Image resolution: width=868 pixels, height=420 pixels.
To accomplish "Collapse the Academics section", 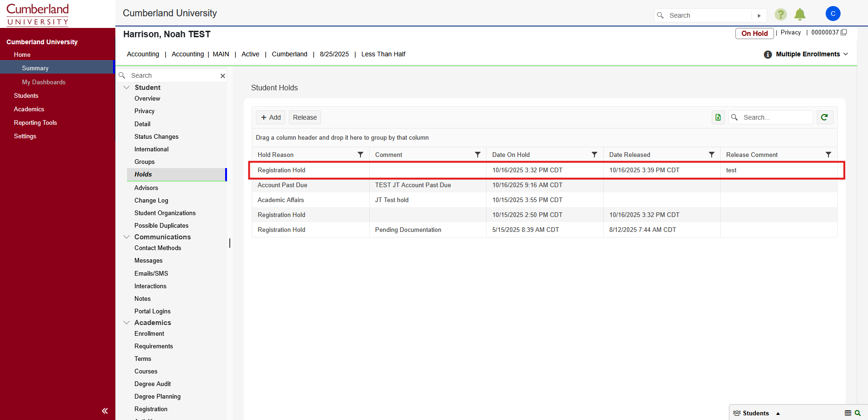I will tap(127, 323).
